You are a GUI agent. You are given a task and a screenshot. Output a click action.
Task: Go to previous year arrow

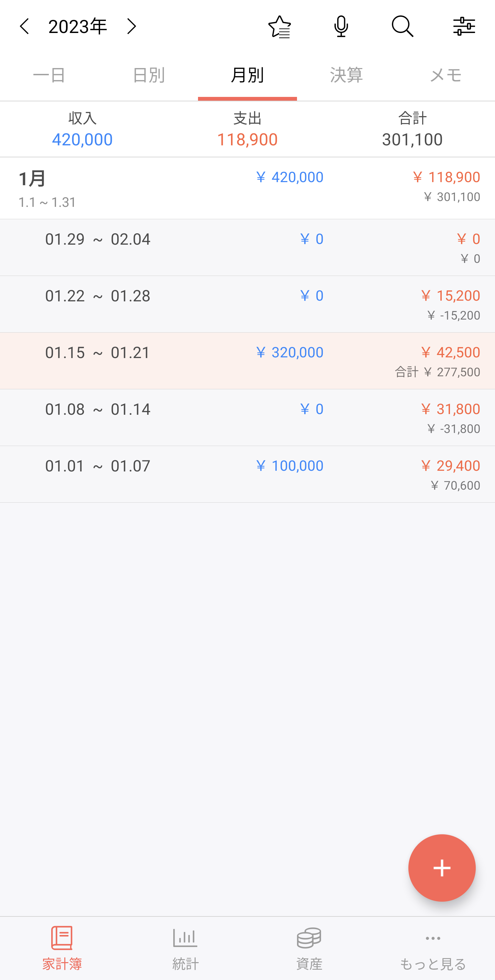(x=24, y=27)
